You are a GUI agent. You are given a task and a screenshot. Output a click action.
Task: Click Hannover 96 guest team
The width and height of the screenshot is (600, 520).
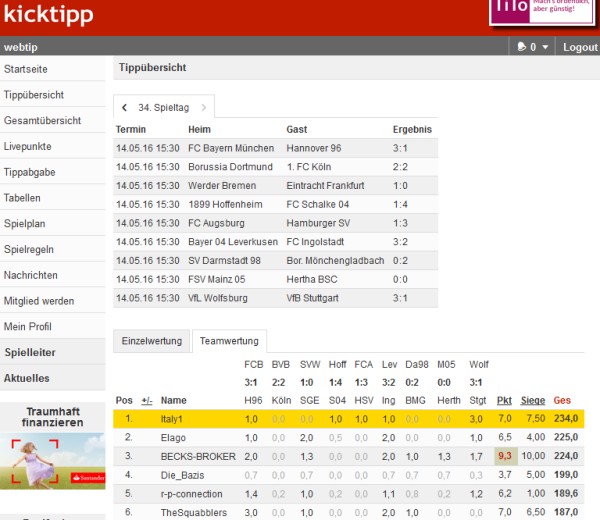click(x=314, y=148)
